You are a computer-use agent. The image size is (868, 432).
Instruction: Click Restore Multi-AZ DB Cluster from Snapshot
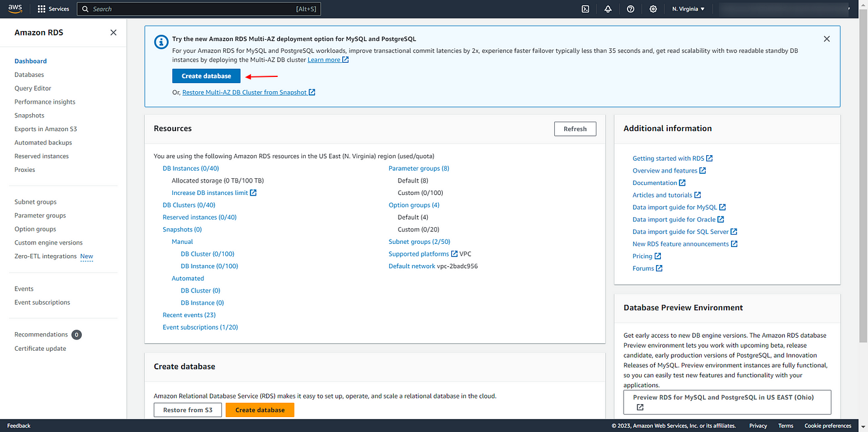[249, 92]
